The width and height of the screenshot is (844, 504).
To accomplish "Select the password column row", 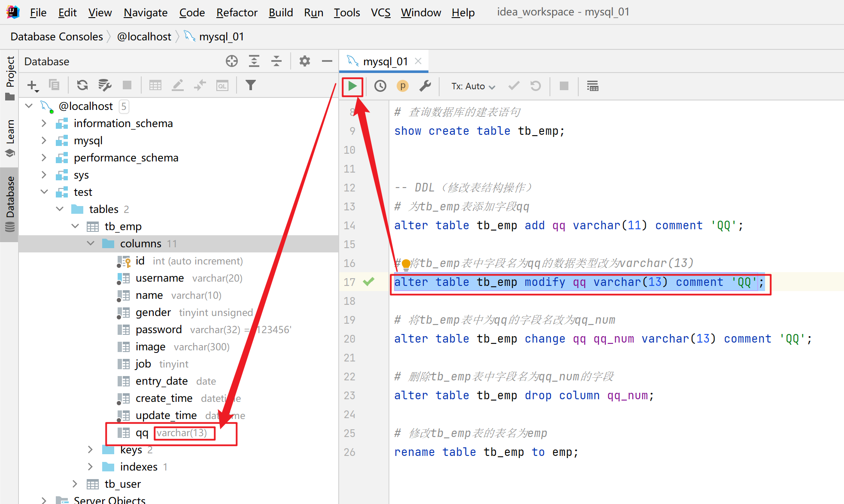I will 179,329.
